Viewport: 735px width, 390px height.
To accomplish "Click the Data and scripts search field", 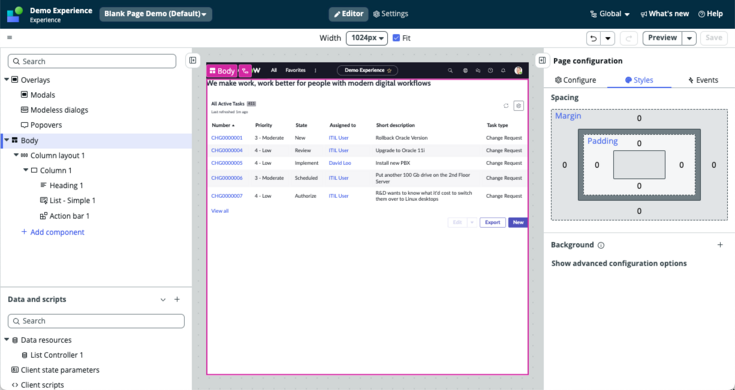I will tap(96, 321).
